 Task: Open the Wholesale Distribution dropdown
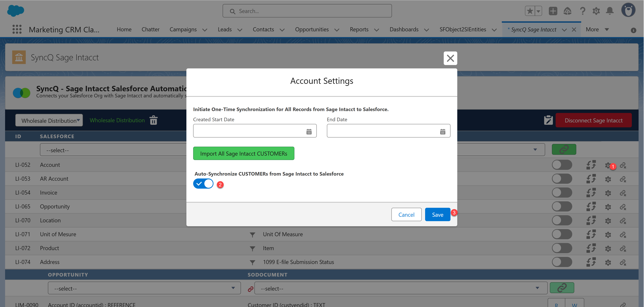(49, 120)
